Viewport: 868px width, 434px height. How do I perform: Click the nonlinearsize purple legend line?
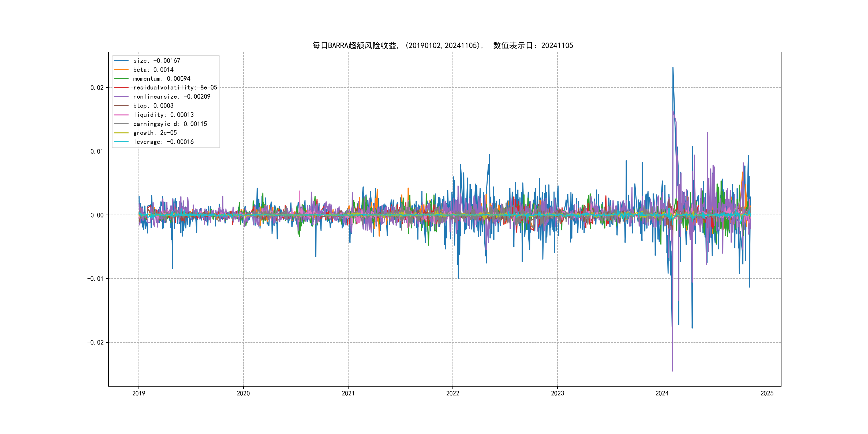pyautogui.click(x=121, y=97)
